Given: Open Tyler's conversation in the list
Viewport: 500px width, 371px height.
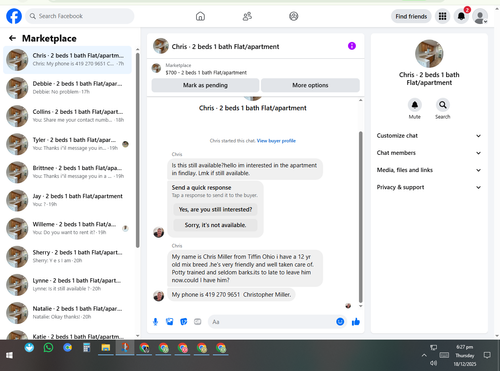Looking at the screenshot, I should click(68, 144).
